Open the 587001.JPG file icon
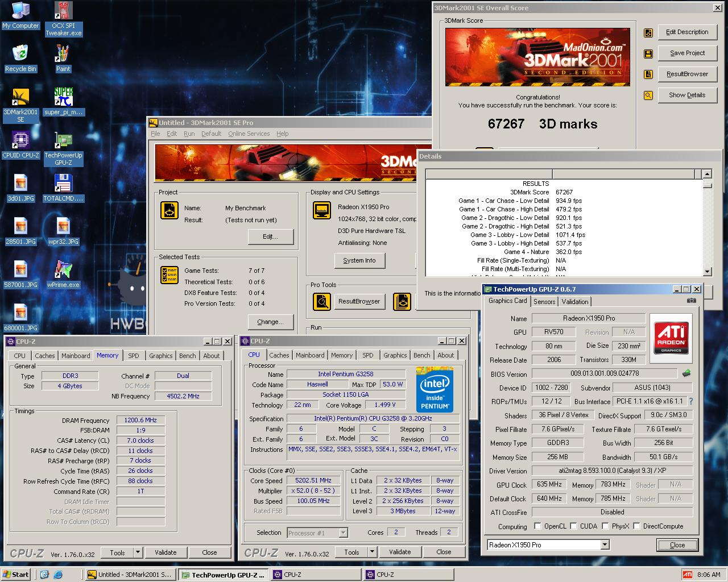The width and height of the screenshot is (728, 582). pyautogui.click(x=20, y=275)
